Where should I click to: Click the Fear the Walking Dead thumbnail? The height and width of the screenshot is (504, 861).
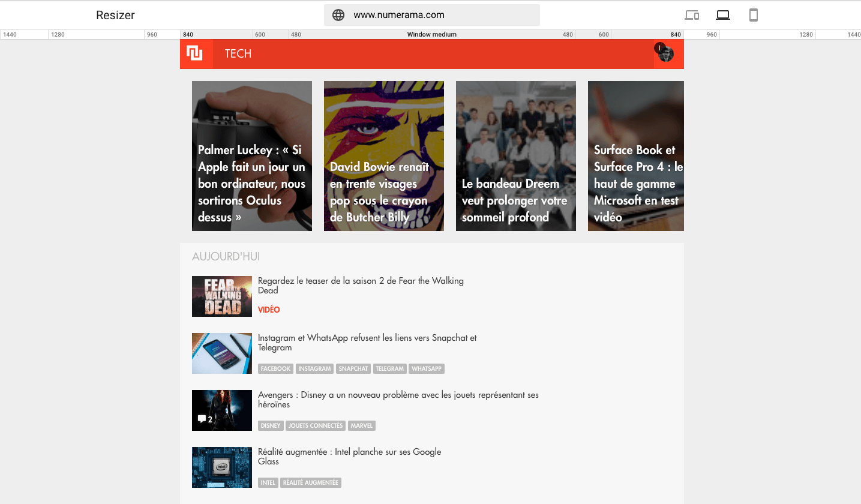(222, 296)
